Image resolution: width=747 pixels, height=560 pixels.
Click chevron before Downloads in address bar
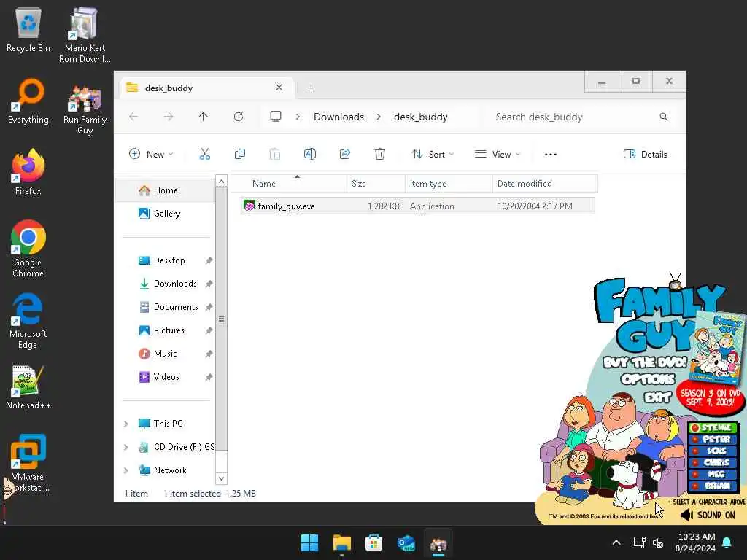pos(298,117)
